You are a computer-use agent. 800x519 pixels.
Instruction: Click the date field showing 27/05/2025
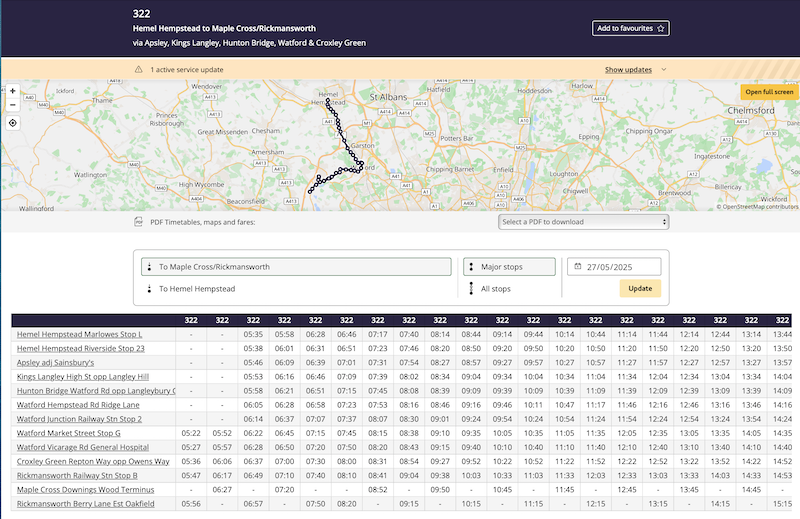pos(621,267)
